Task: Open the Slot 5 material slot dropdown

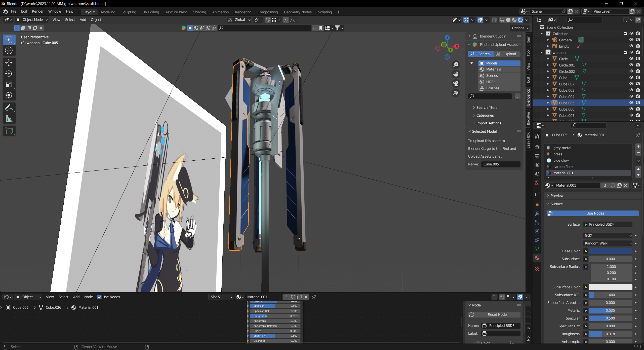Action: pyautogui.click(x=221, y=297)
